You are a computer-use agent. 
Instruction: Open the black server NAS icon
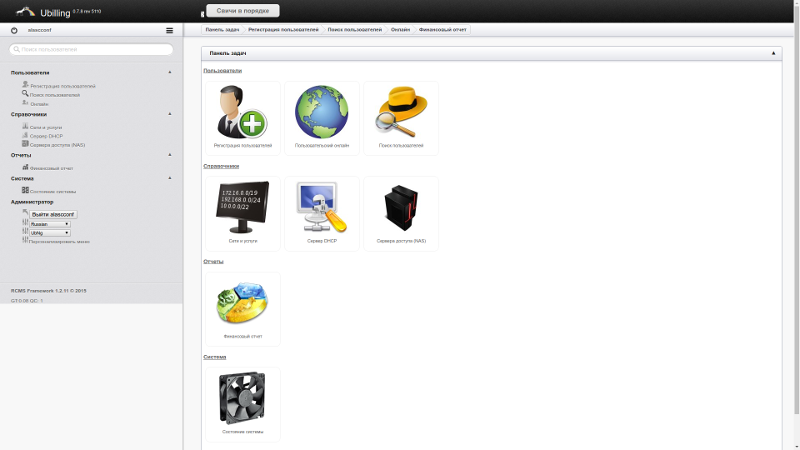coord(401,207)
